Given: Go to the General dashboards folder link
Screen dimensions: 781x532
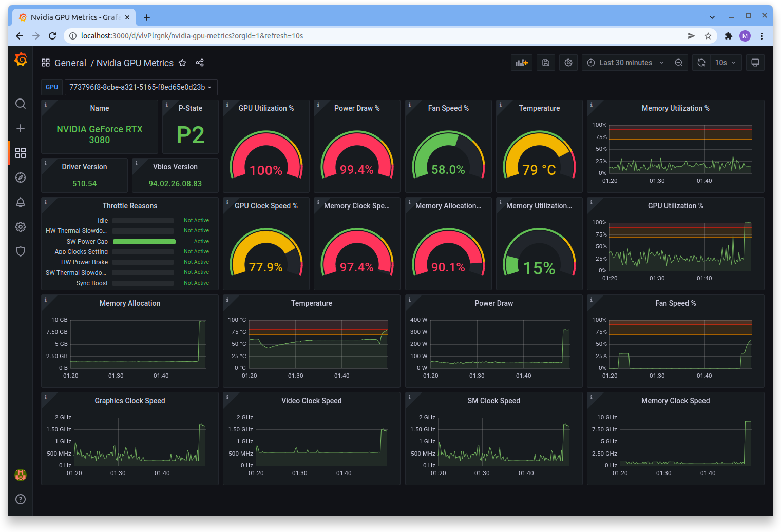Looking at the screenshot, I should coord(70,63).
